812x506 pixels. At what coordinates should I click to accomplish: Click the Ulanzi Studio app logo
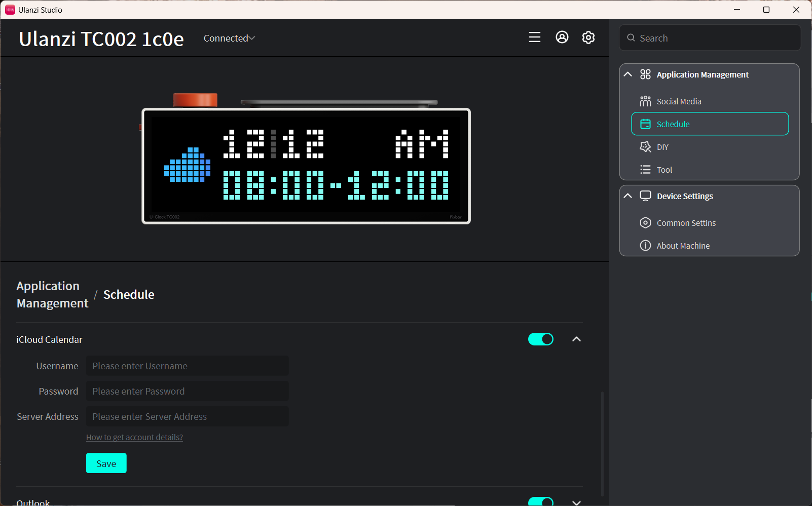[10, 10]
